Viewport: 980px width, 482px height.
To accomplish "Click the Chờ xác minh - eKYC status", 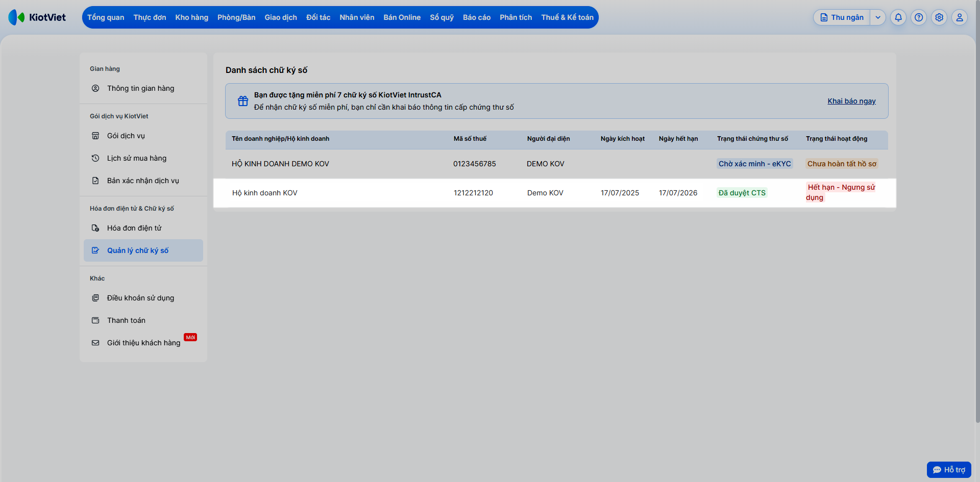I will 755,164.
